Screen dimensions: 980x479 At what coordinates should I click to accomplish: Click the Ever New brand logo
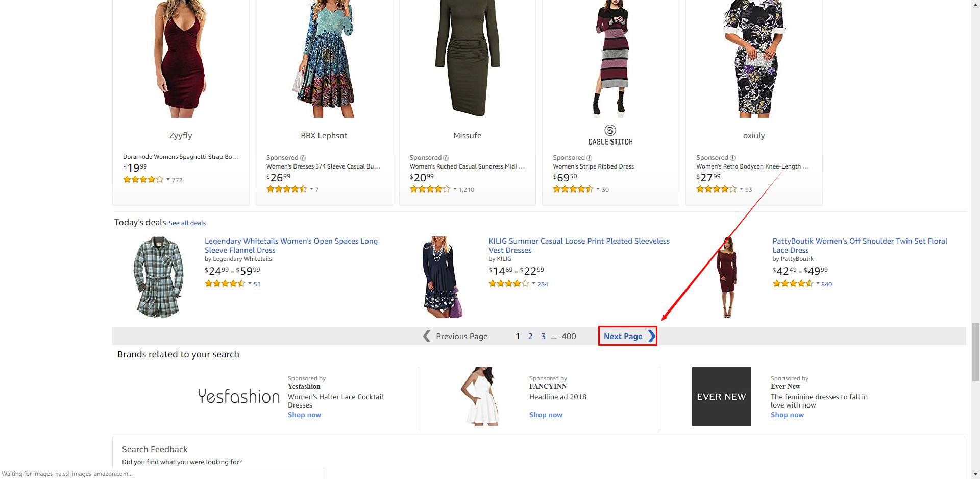(x=721, y=396)
